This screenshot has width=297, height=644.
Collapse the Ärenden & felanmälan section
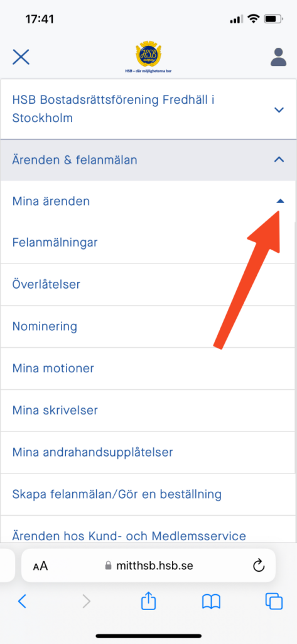click(x=279, y=160)
